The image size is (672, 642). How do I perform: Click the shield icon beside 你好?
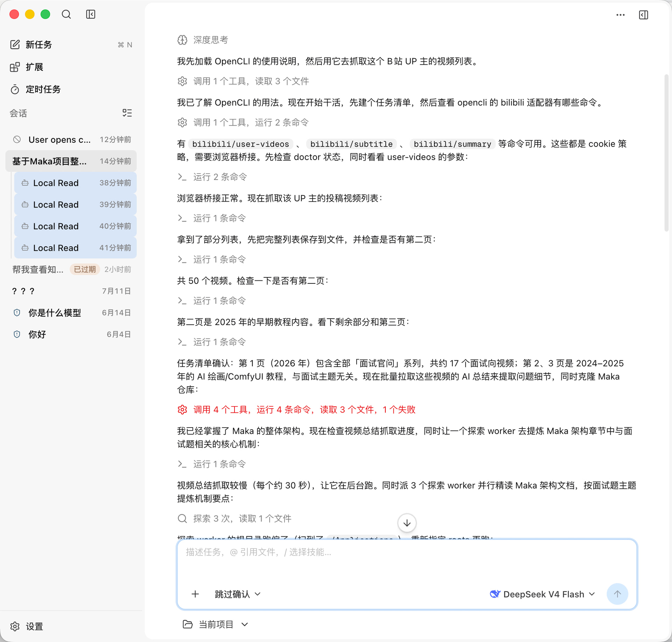[17, 334]
